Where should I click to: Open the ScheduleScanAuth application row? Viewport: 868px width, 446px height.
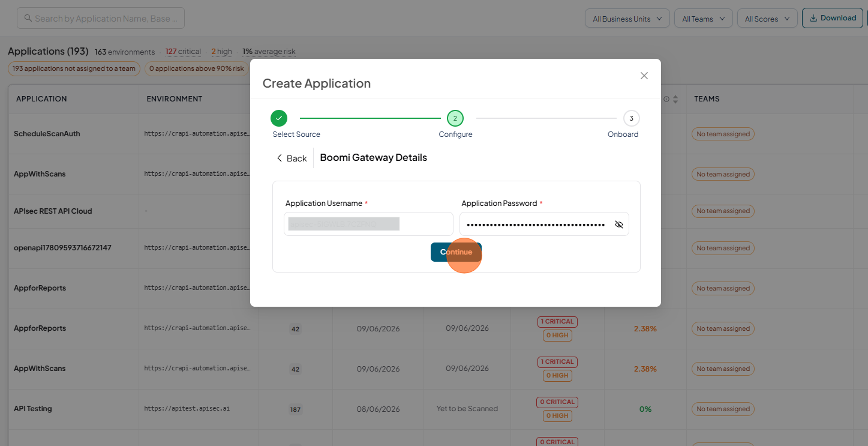click(47, 134)
